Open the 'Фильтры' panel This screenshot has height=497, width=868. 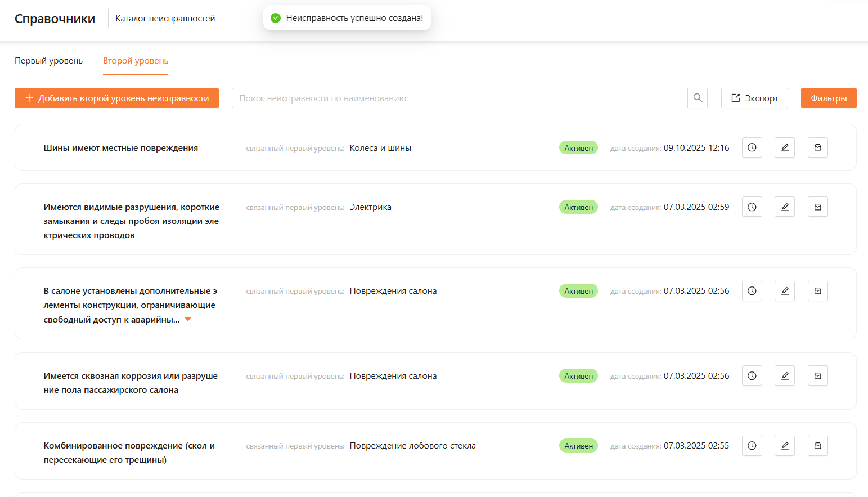[828, 98]
